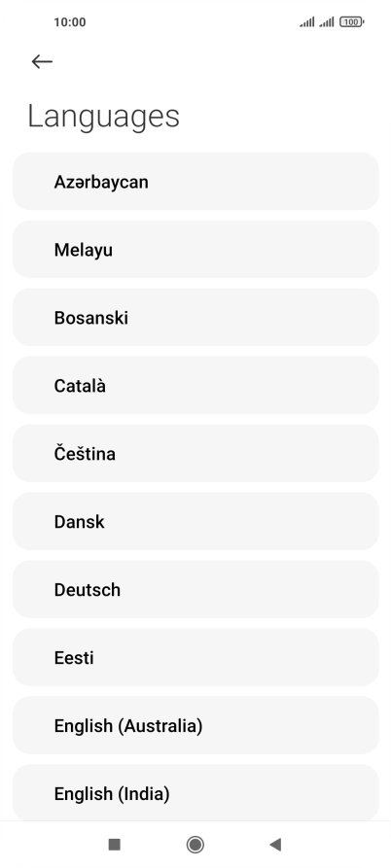Select English (India) option
Image resolution: width=391 pixels, height=868 pixels.
tap(195, 793)
